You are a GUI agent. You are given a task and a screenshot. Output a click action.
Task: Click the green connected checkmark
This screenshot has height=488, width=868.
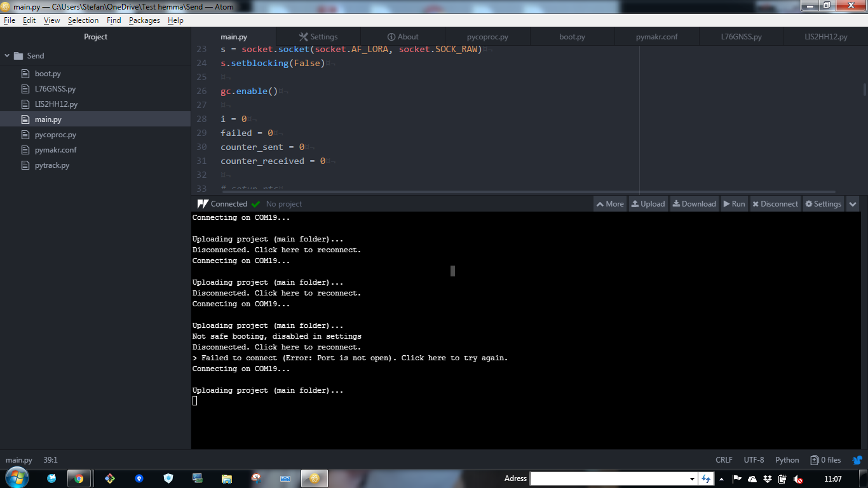pyautogui.click(x=255, y=204)
